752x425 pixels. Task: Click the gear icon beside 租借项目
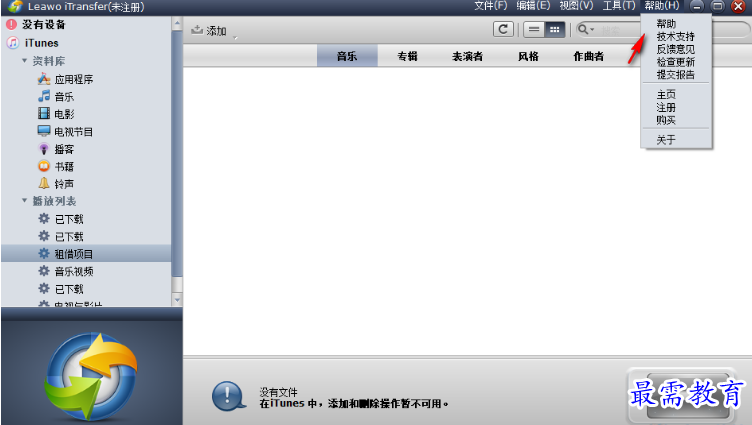[44, 253]
